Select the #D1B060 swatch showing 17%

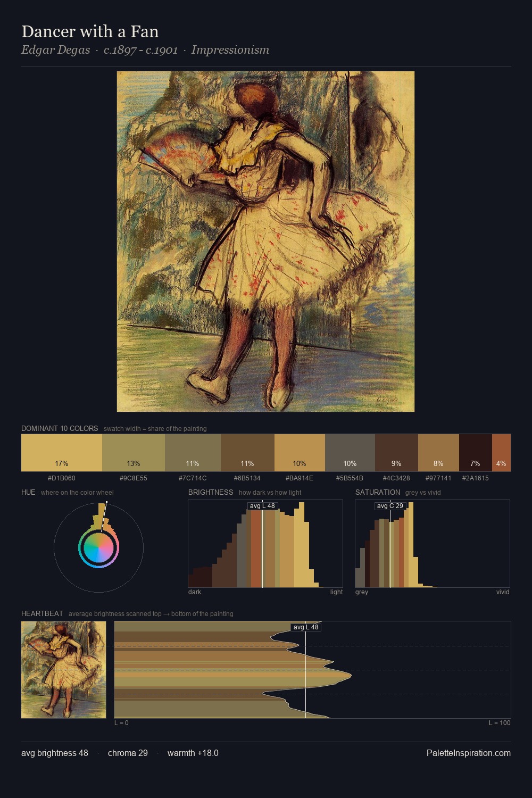click(62, 453)
